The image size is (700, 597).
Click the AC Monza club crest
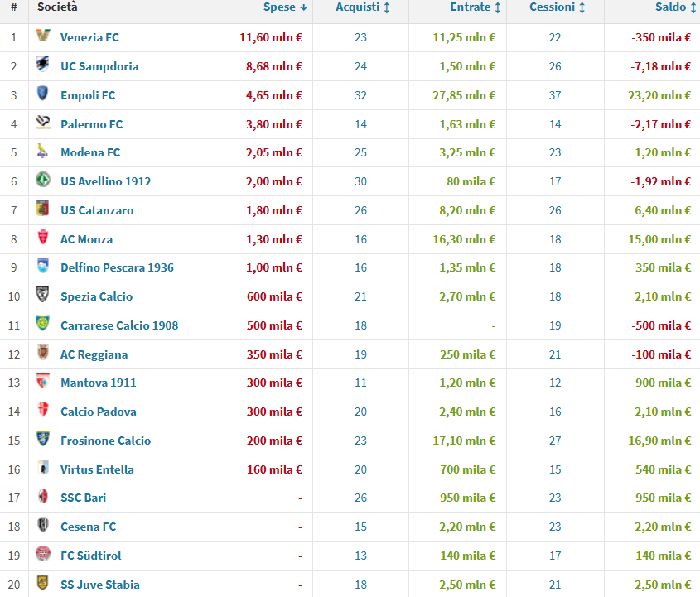point(43,238)
